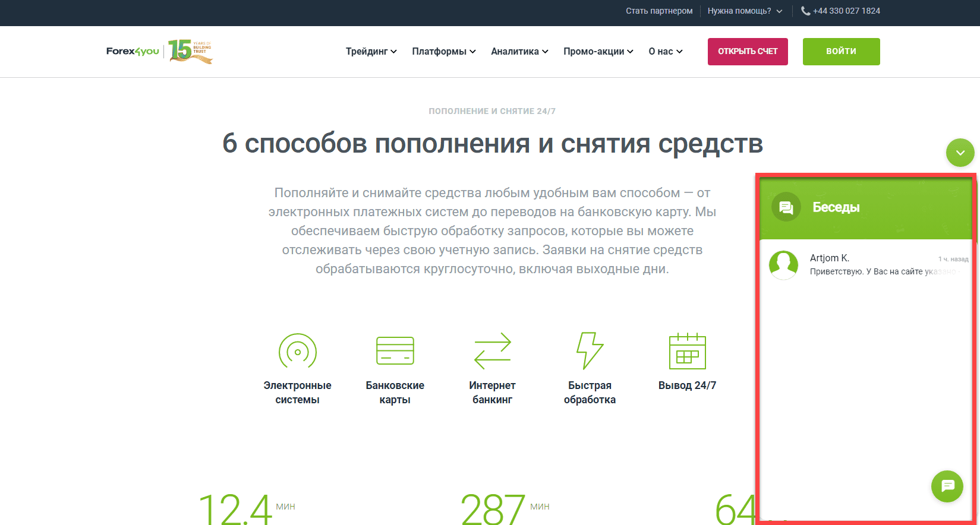
Task: Click the Вывод 24/7 calendar icon
Action: tap(688, 351)
